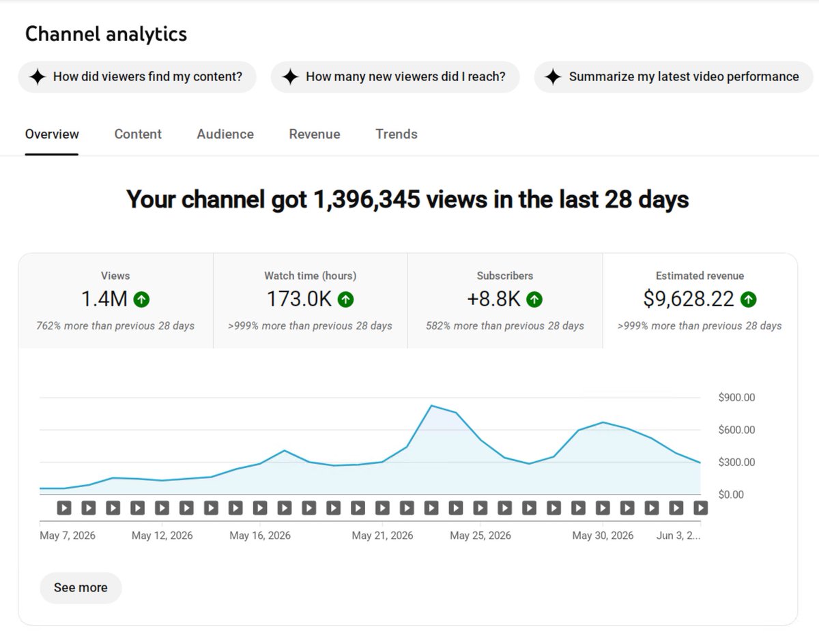Click the green up arrow next to +8.8K subscribers
This screenshot has height=644, width=819.
pyautogui.click(x=534, y=299)
